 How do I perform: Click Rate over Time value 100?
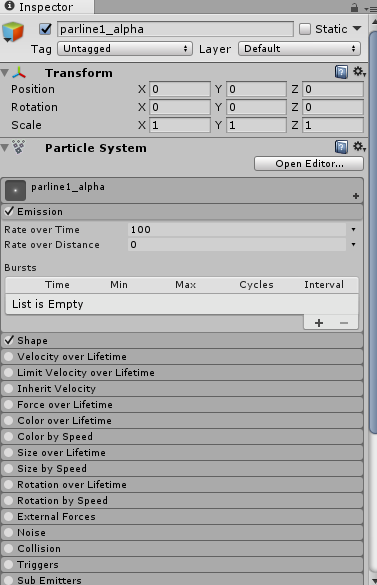pos(237,229)
